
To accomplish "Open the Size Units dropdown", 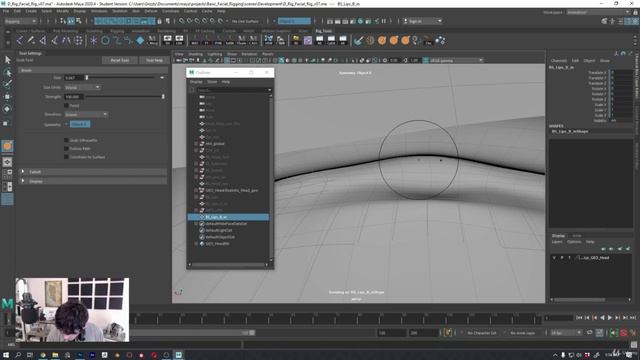I will 82,87.
